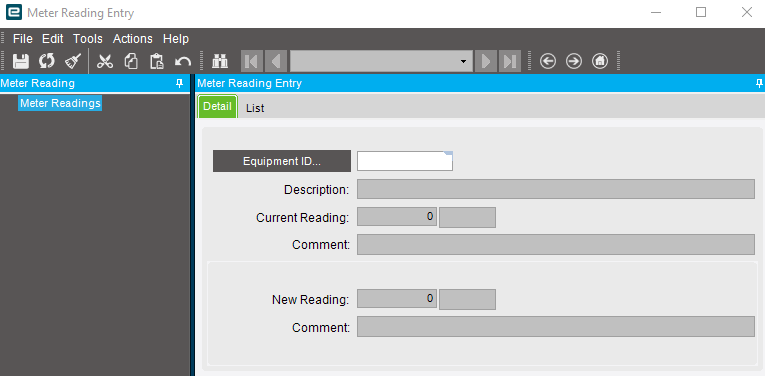The image size is (765, 376).
Task: Go to the previous record
Action: pos(276,61)
